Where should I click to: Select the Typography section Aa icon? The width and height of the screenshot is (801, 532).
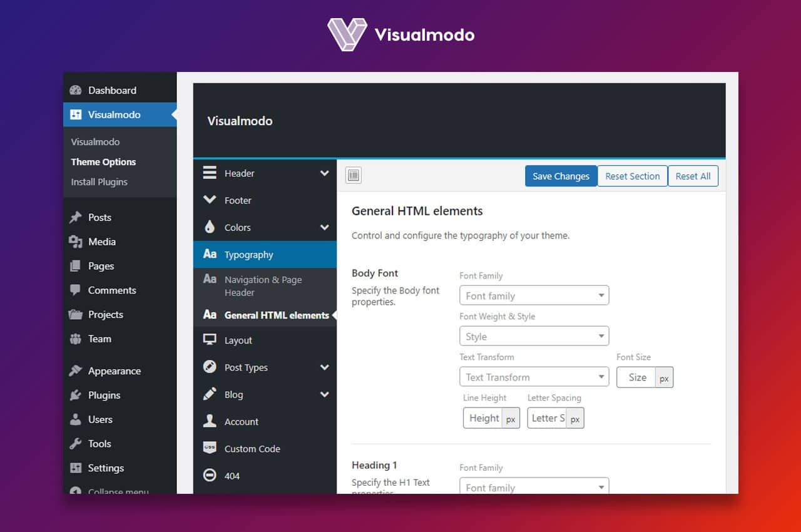click(210, 254)
